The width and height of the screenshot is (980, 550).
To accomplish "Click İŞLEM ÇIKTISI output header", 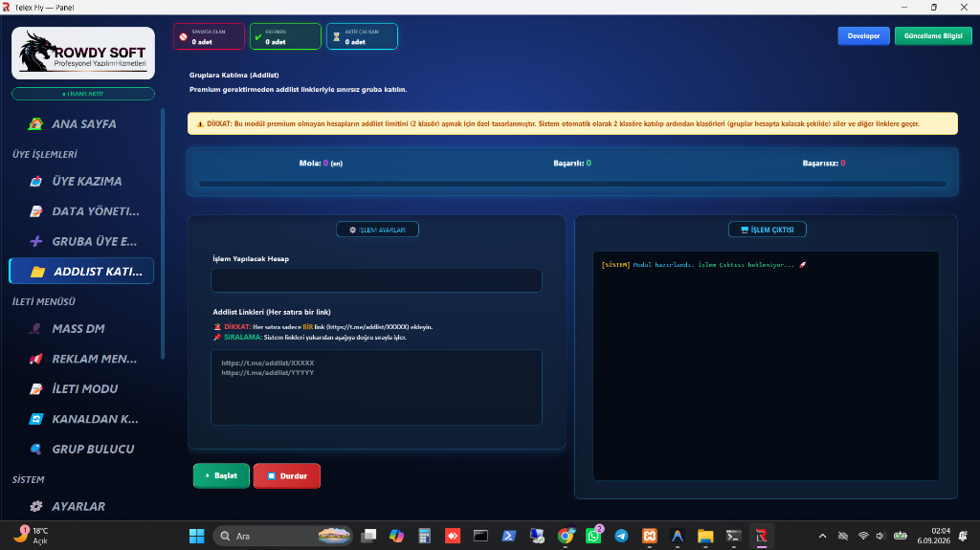I will [x=767, y=230].
